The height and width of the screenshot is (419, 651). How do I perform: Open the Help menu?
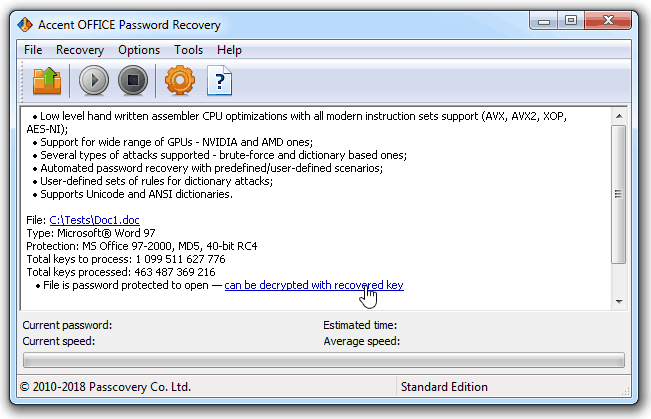tap(229, 50)
